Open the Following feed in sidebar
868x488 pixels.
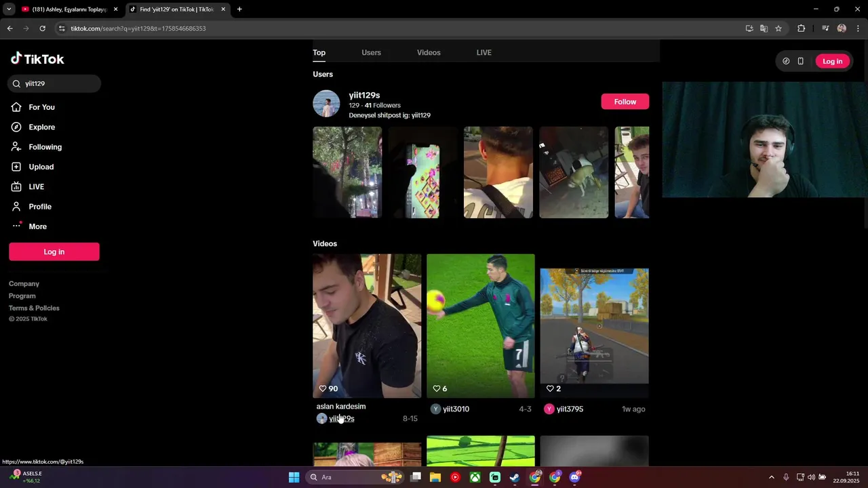click(x=45, y=147)
